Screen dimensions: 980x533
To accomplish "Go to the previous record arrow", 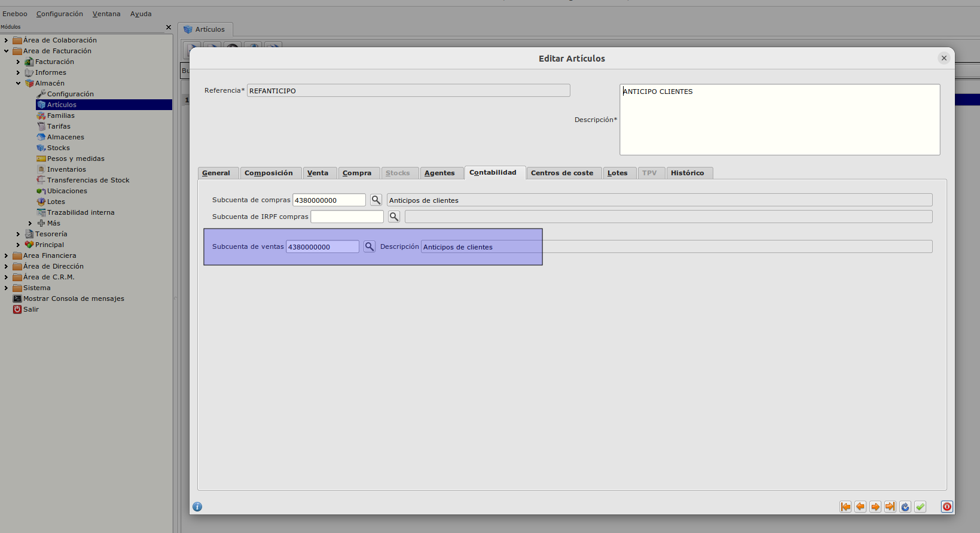I will (860, 507).
